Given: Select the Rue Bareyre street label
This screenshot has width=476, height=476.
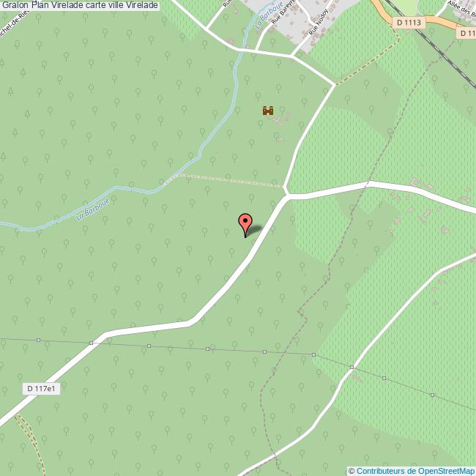Looking at the screenshot, I should (x=283, y=12).
